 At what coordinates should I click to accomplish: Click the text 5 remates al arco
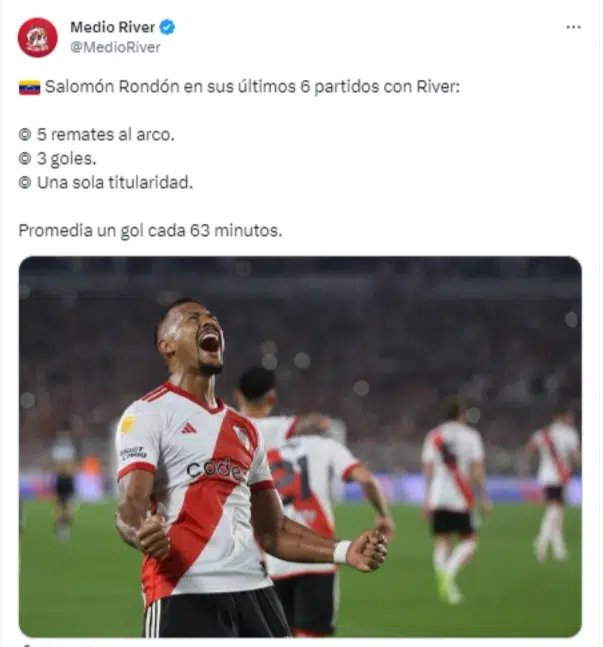106,135
